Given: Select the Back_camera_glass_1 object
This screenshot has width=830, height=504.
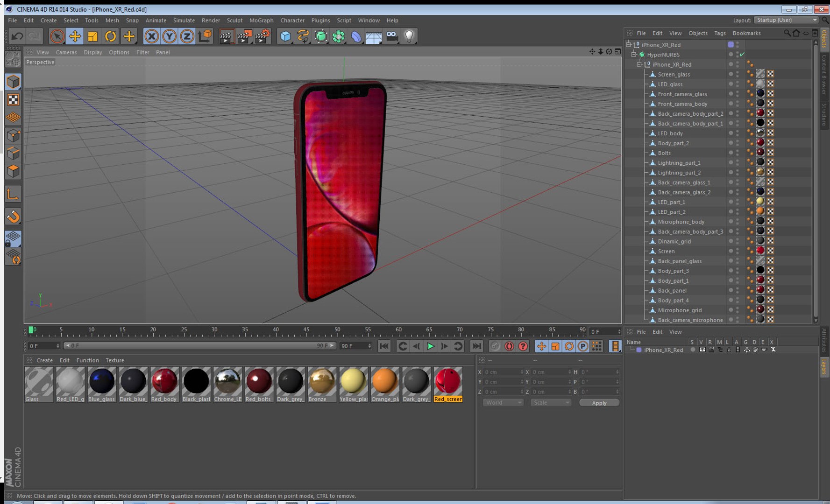Looking at the screenshot, I should point(684,182).
